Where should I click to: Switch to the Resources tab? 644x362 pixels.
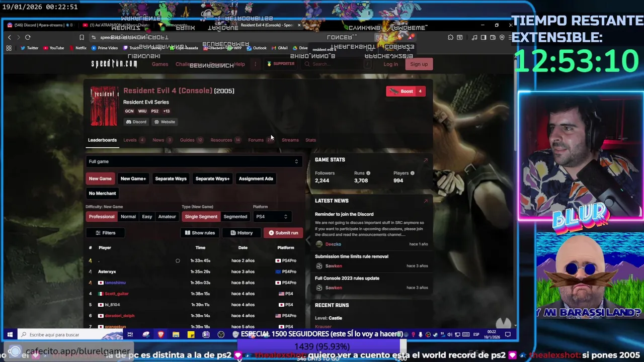click(x=225, y=140)
